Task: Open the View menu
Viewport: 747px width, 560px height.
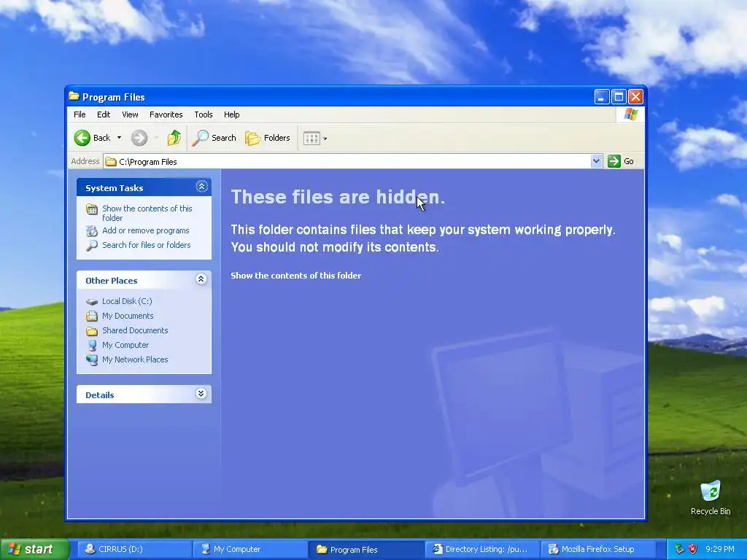Action: 130,114
